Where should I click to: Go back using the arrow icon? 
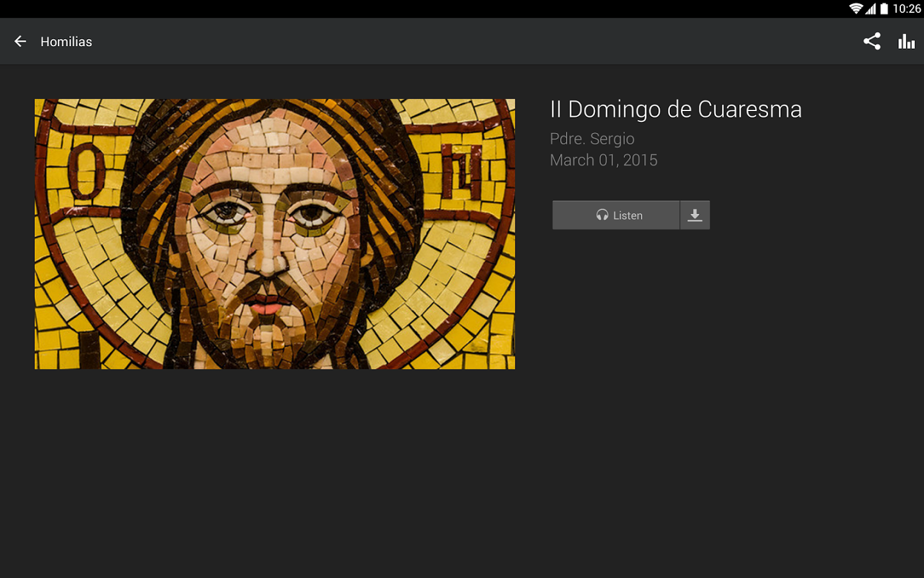(21, 42)
